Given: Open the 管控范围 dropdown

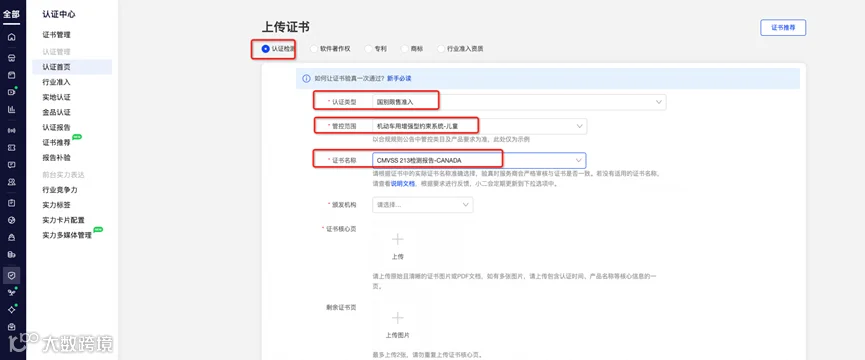Looking at the screenshot, I should (x=479, y=126).
